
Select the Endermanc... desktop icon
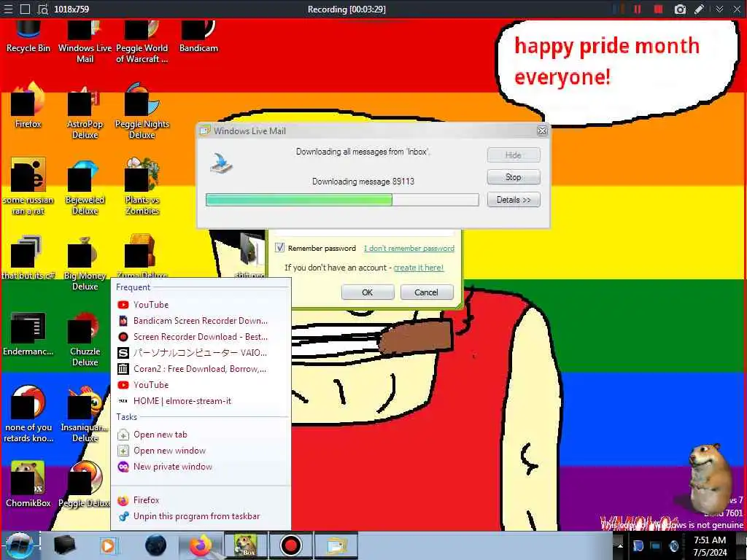(x=28, y=334)
